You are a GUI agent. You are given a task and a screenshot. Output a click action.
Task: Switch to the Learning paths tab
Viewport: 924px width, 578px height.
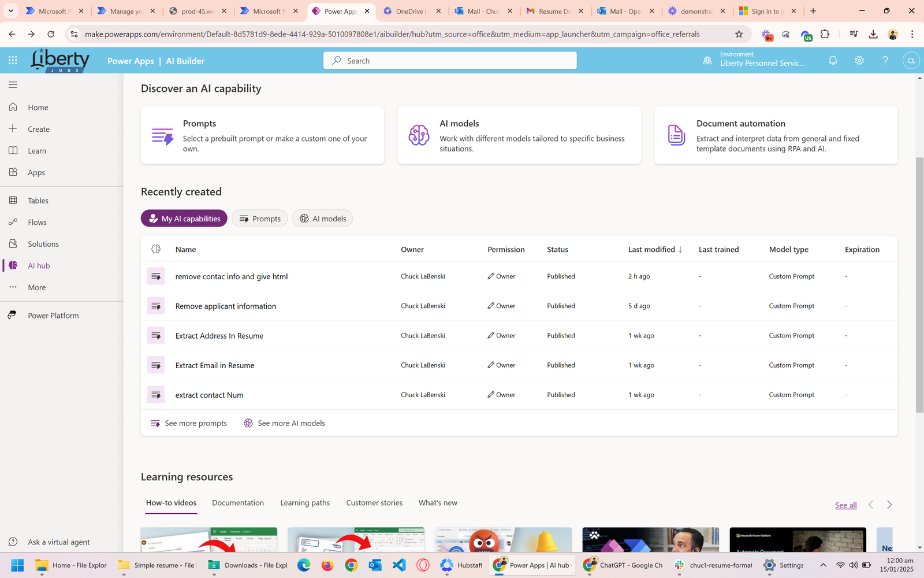[x=305, y=503]
